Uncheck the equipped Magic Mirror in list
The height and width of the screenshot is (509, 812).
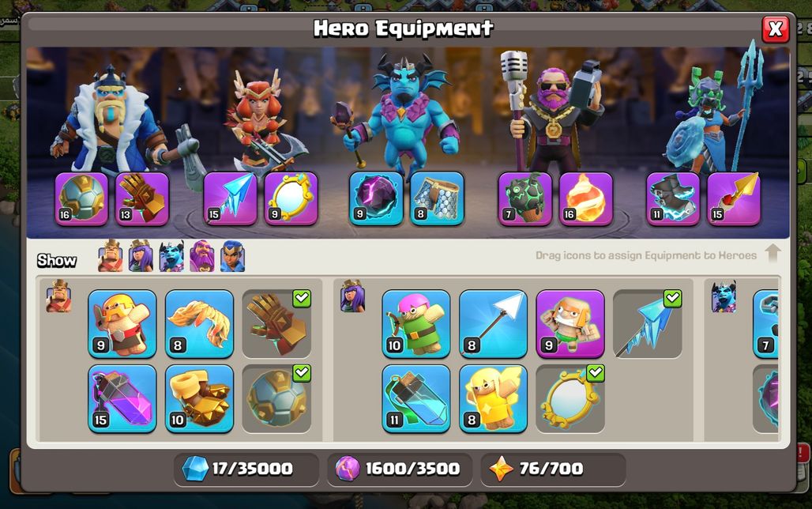pos(570,398)
